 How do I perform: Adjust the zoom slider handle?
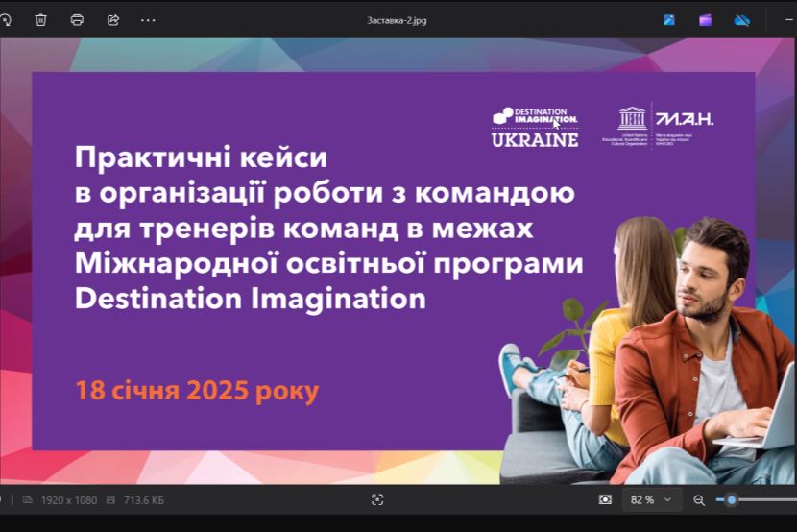click(732, 500)
